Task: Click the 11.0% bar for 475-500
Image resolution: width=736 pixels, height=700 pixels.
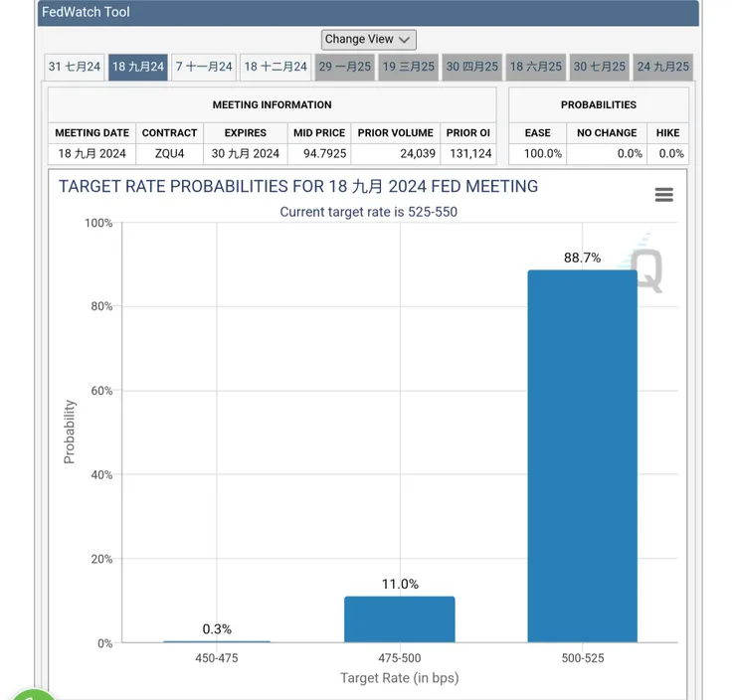Action: point(400,619)
